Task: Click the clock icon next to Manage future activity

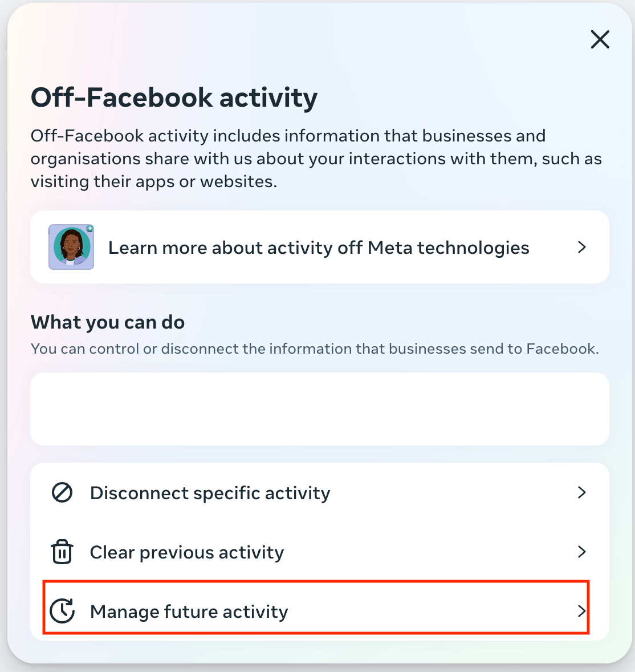Action: point(62,610)
